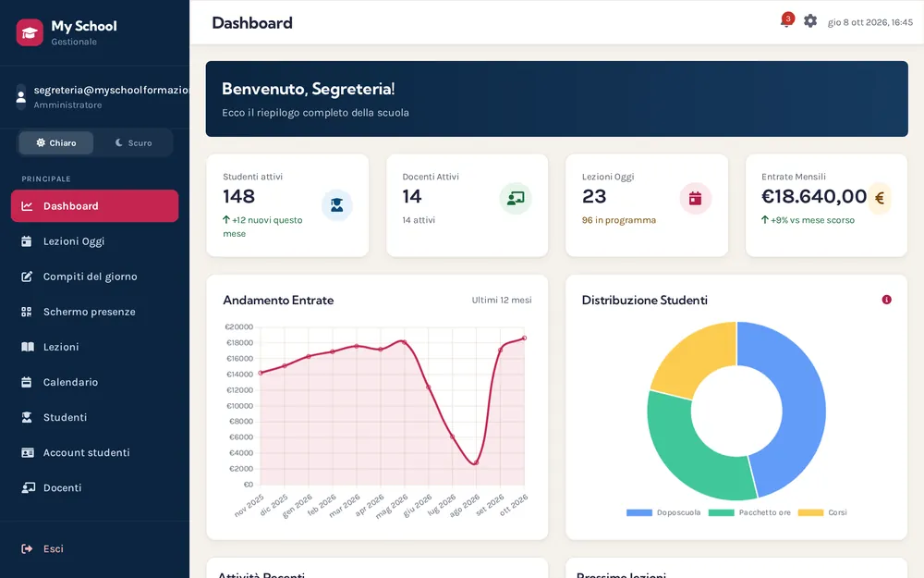Click the open book icon beside Lezioni
Image resolution: width=924 pixels, height=578 pixels.
(x=27, y=347)
